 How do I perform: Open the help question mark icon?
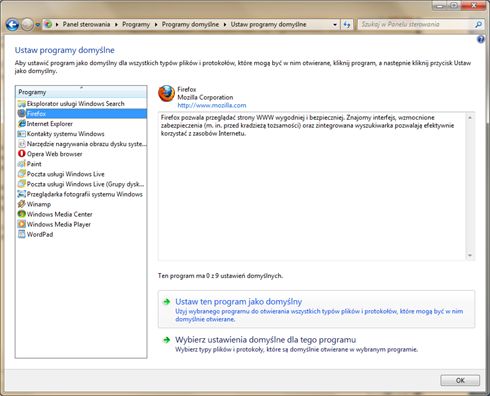[x=480, y=39]
